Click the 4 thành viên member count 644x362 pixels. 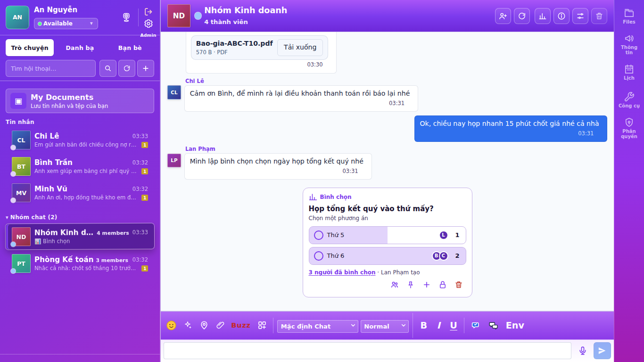226,22
